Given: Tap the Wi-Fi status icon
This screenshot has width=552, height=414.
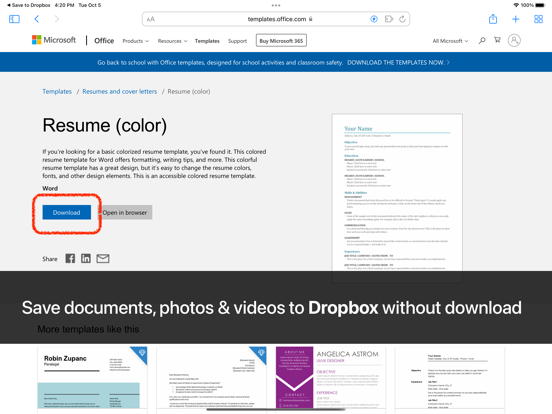Looking at the screenshot, I should tap(516, 5).
